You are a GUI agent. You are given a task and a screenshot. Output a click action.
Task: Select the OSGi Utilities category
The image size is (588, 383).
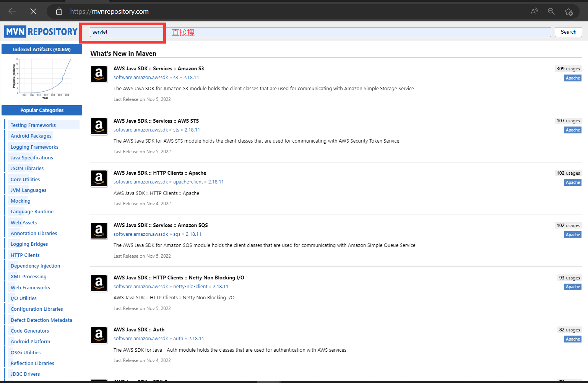tap(26, 352)
